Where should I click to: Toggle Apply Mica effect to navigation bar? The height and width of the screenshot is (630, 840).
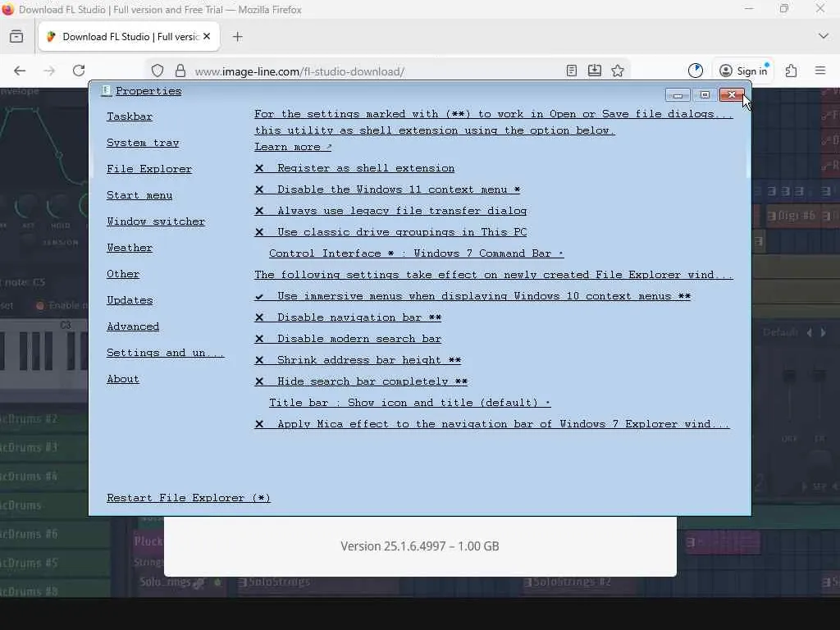click(492, 424)
